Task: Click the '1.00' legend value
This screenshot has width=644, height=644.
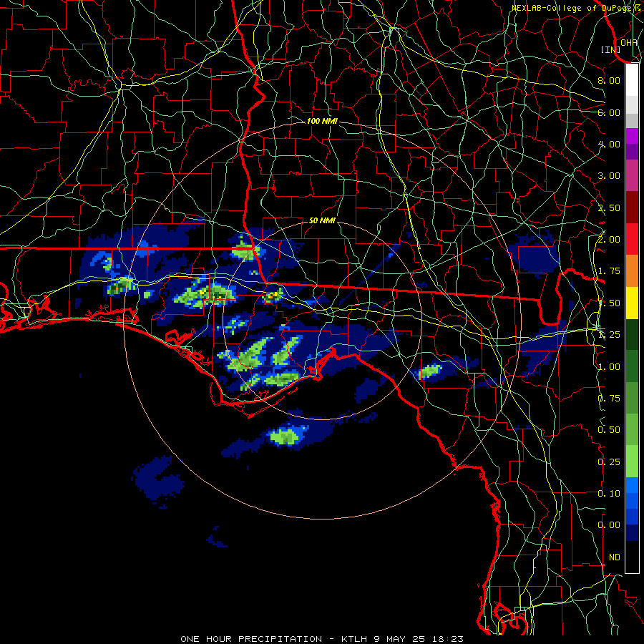Action: pos(609,367)
